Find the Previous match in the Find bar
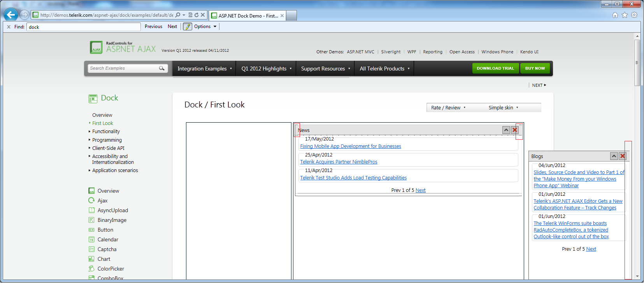Screen dimensions: 644x283 coord(153,26)
